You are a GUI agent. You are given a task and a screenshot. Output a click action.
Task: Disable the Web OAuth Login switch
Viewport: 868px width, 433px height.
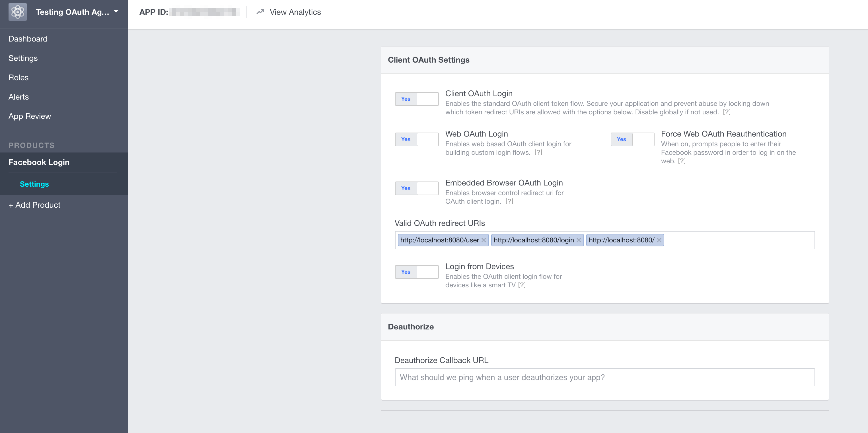[416, 139]
